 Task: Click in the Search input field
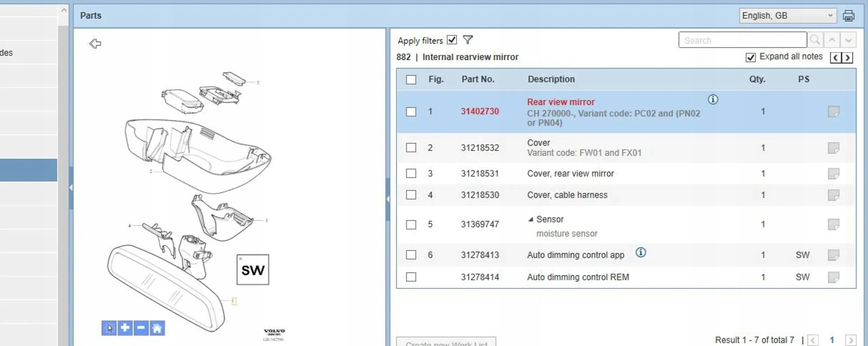pos(742,40)
